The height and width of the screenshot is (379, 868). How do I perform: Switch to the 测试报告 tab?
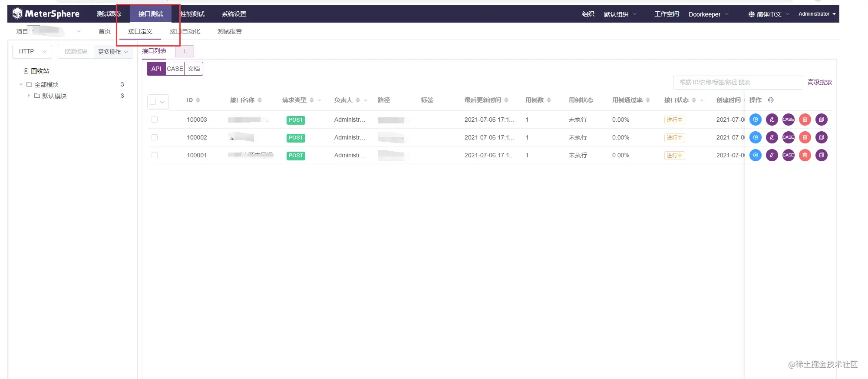click(230, 31)
